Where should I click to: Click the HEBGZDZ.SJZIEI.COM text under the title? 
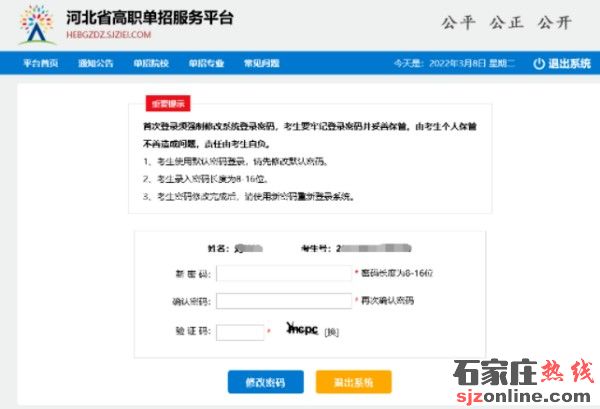coord(109,35)
